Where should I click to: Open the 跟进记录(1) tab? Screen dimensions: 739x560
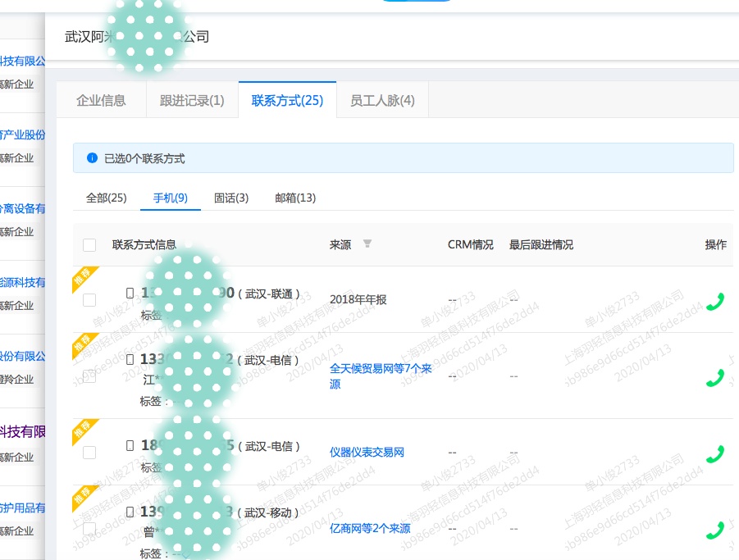191,100
